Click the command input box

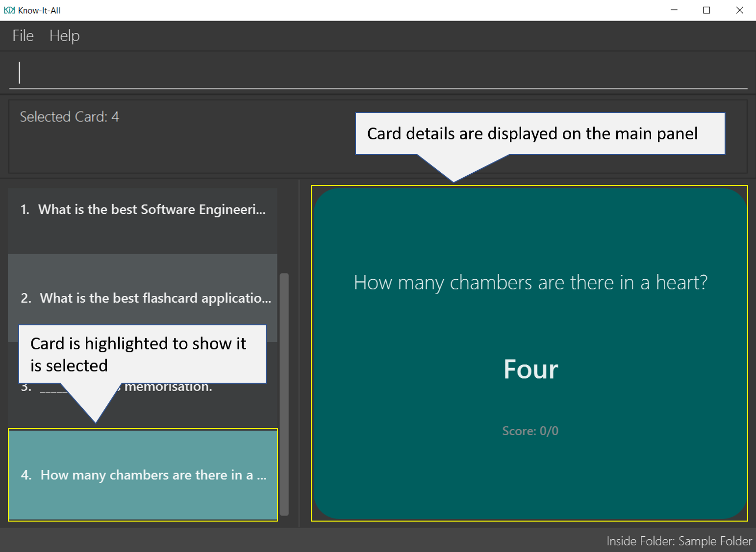[x=378, y=73]
